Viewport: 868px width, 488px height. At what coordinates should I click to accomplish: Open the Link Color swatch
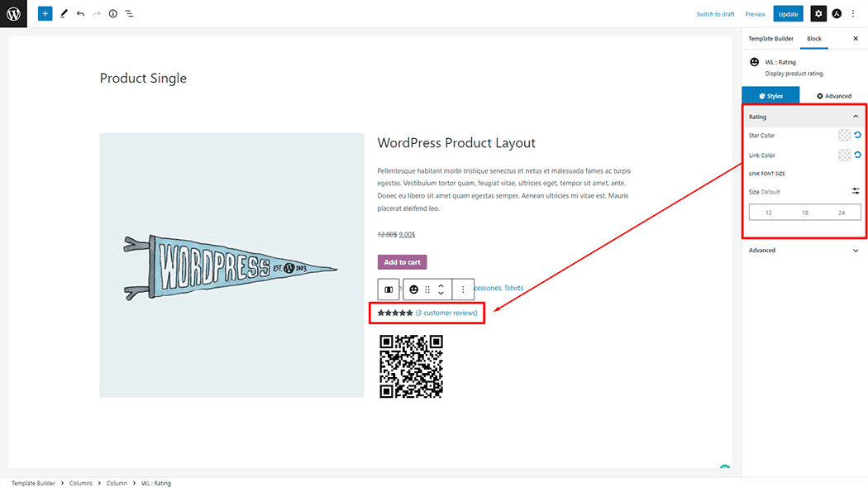pos(844,155)
